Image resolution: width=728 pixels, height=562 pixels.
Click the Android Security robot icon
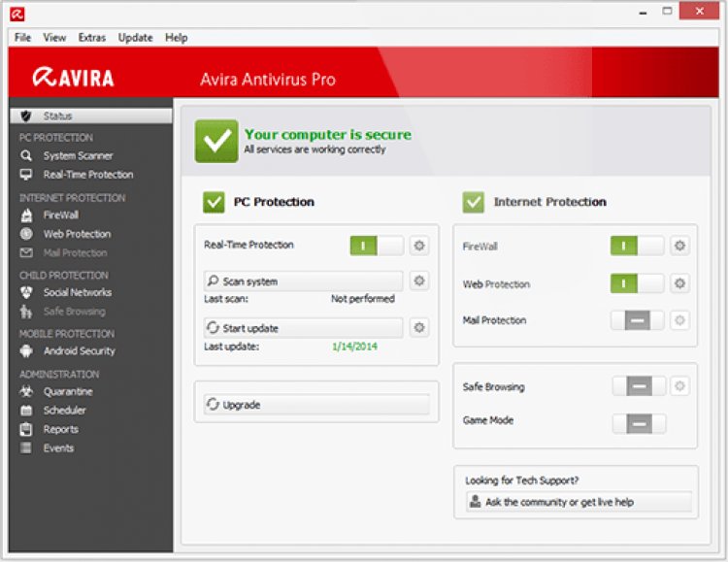tap(26, 350)
